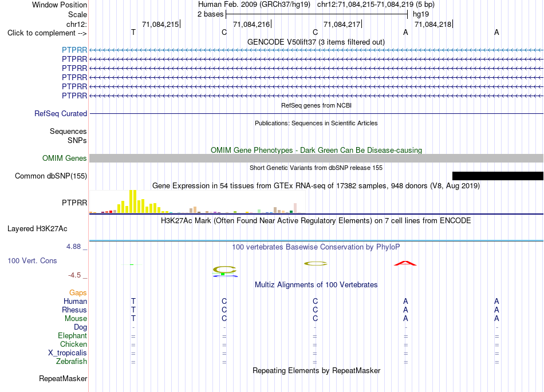Viewport: 544px width, 392px height.
Task: Open Short Genetic Variants from dbSNP title
Action: coord(316,168)
